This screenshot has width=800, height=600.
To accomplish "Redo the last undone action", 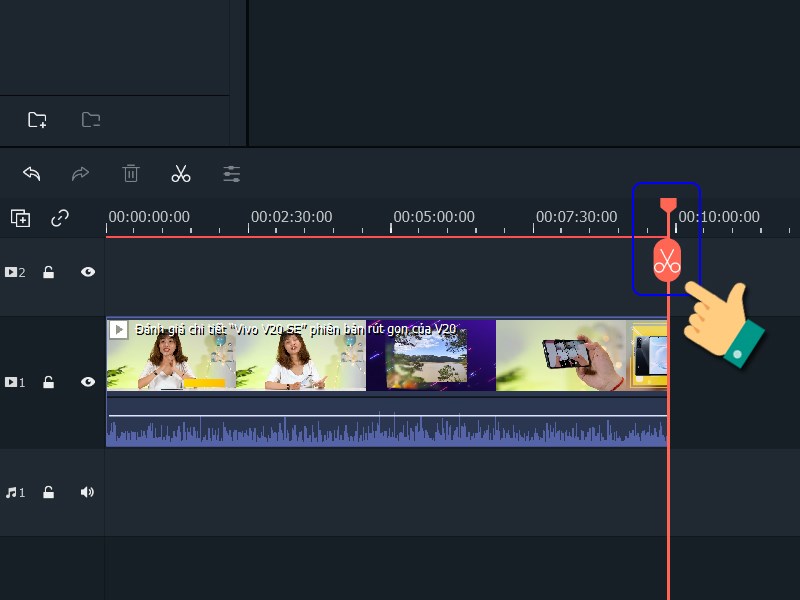I will 80,173.
